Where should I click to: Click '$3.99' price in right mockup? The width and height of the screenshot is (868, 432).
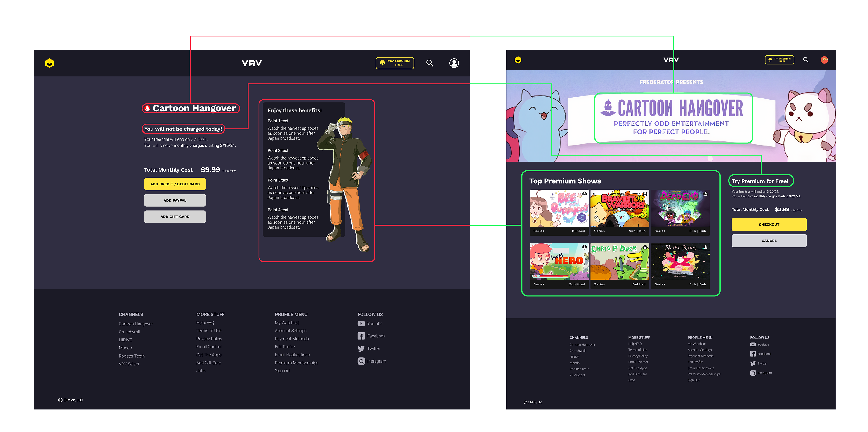782,210
